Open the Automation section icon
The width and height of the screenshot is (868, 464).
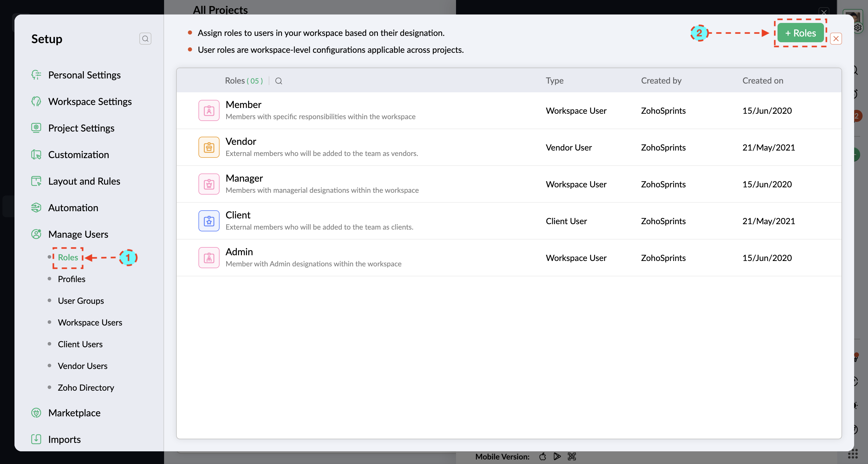[x=36, y=208]
